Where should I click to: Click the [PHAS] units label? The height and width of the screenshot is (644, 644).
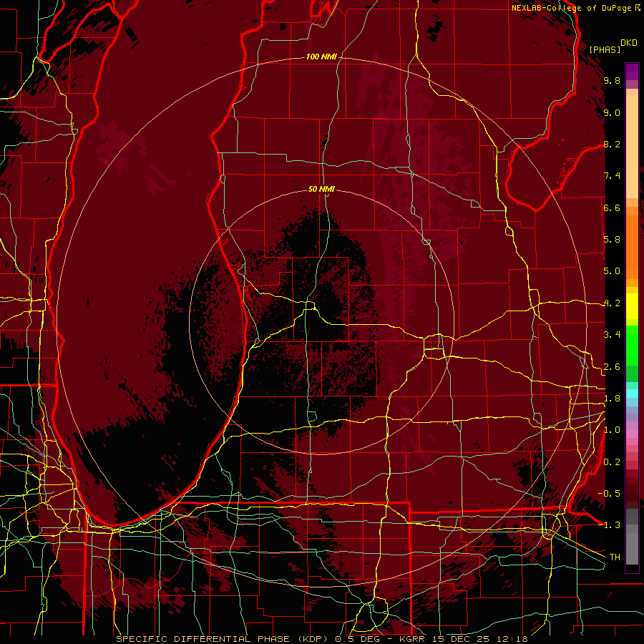pos(605,49)
